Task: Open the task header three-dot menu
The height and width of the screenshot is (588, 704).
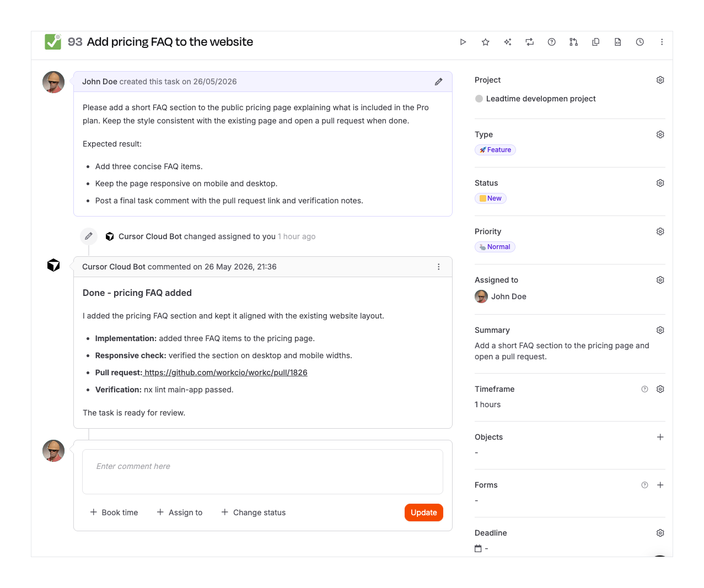Action: point(662,42)
